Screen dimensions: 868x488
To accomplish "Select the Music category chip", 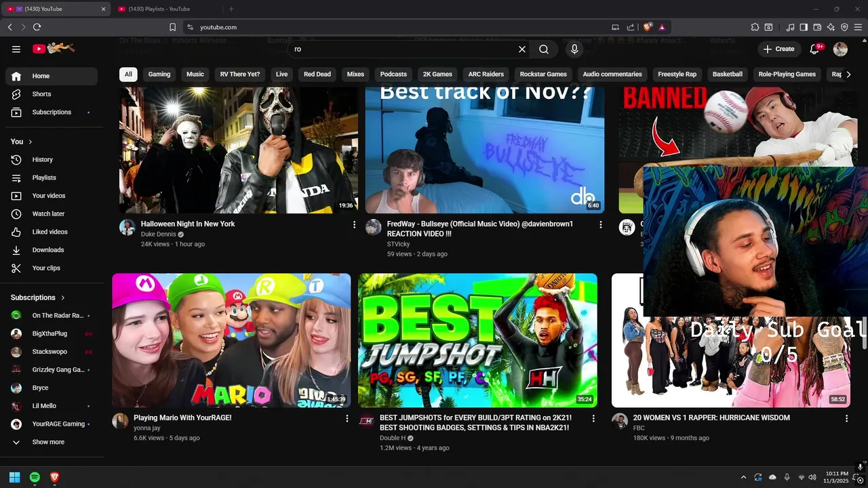I will pyautogui.click(x=195, y=74).
